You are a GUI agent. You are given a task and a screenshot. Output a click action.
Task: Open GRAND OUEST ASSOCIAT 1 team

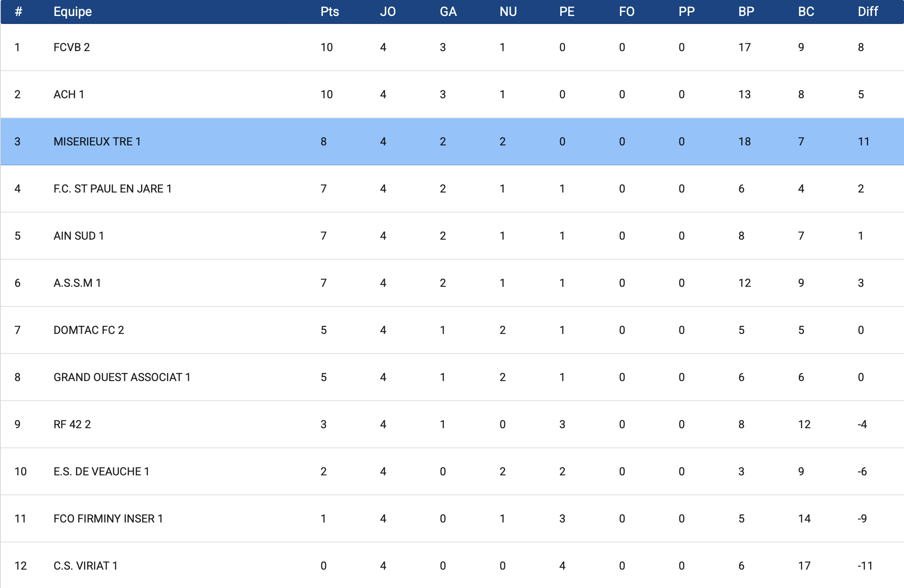pos(122,377)
